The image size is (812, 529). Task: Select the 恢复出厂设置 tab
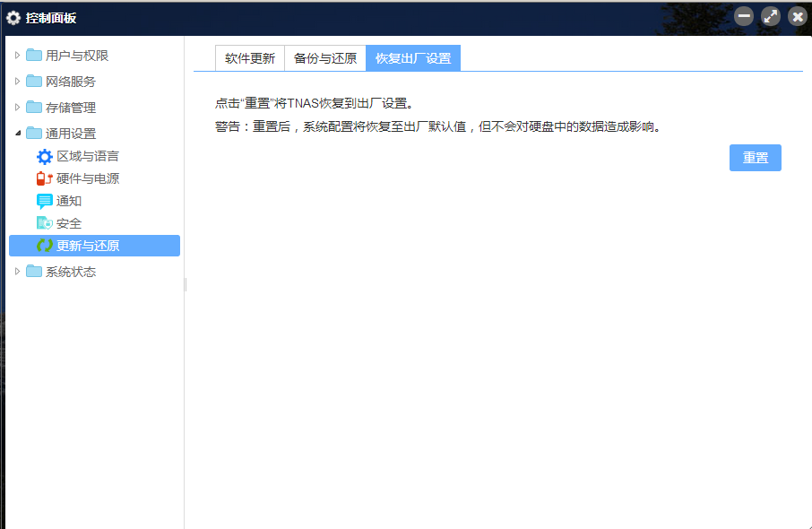pos(413,58)
